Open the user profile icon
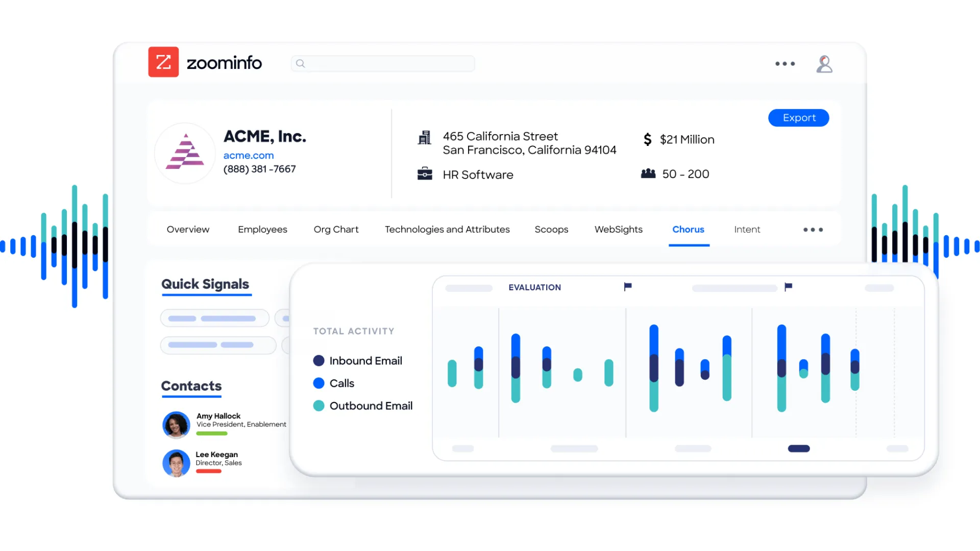980x551 pixels. coord(824,64)
